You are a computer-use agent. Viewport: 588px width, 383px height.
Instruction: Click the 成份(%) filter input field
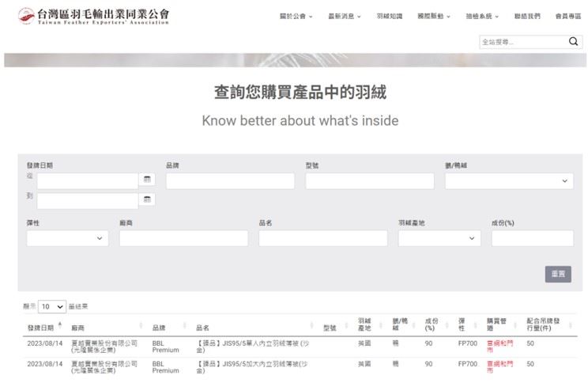click(x=533, y=238)
